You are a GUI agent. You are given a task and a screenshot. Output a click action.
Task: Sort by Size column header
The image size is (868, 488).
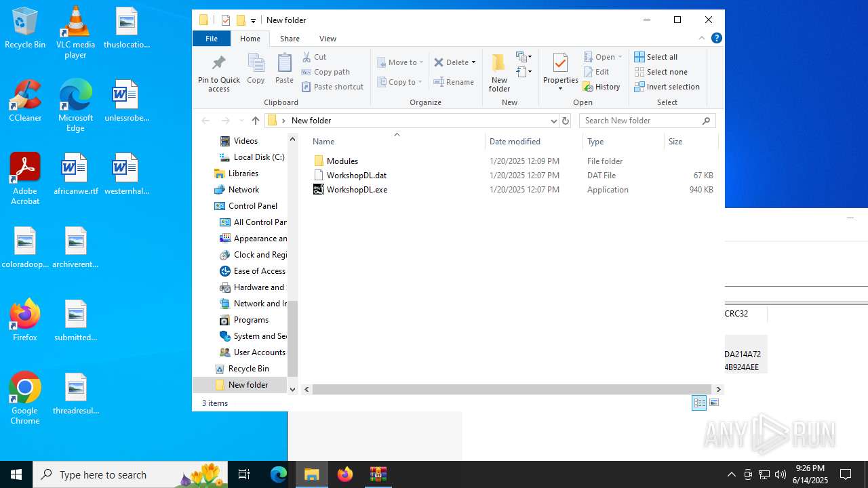pos(691,141)
